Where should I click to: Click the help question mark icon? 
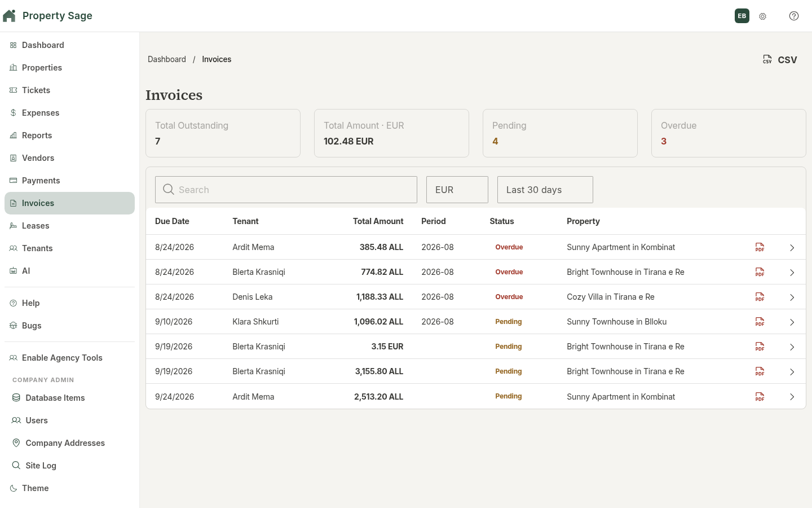click(x=794, y=16)
